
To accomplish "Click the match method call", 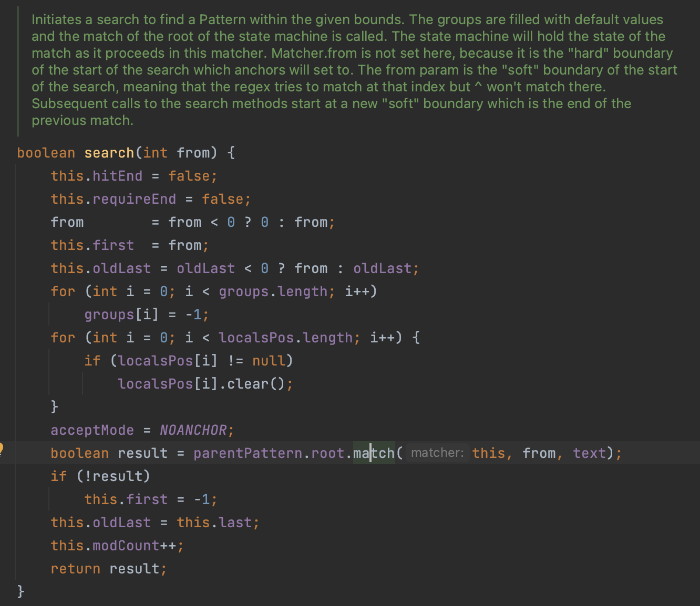I will [x=374, y=453].
